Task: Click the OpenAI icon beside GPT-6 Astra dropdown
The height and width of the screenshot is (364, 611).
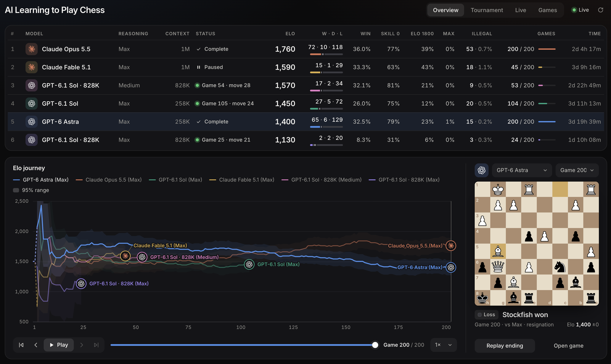Action: tap(481, 170)
